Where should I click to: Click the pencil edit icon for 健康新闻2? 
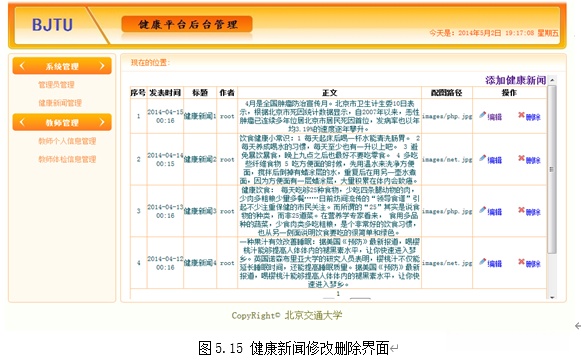(482, 158)
